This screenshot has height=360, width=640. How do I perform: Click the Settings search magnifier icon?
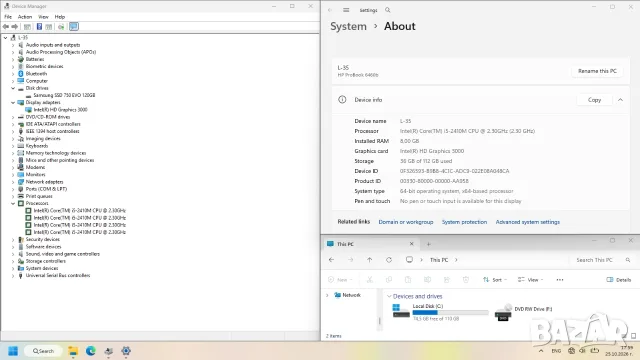click(388, 10)
